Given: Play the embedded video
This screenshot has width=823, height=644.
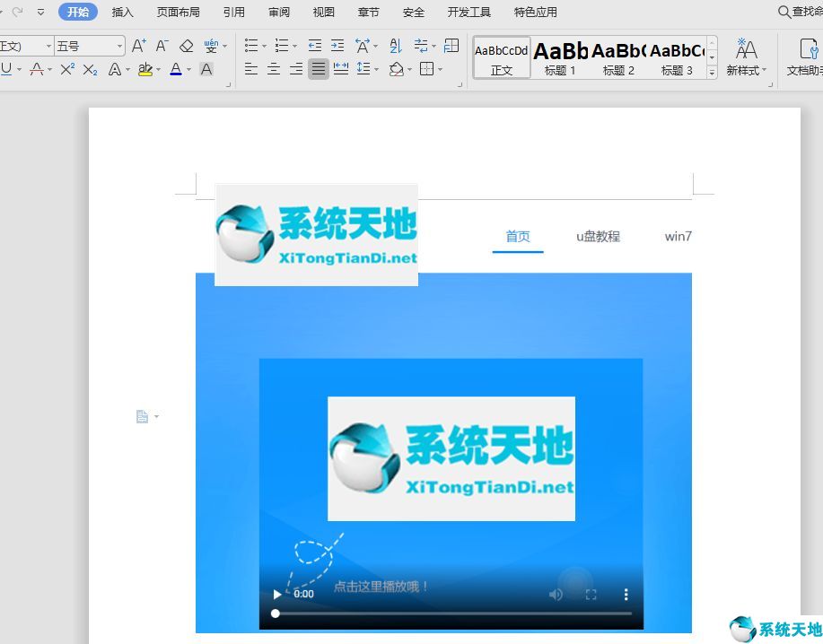Looking at the screenshot, I should tap(277, 594).
